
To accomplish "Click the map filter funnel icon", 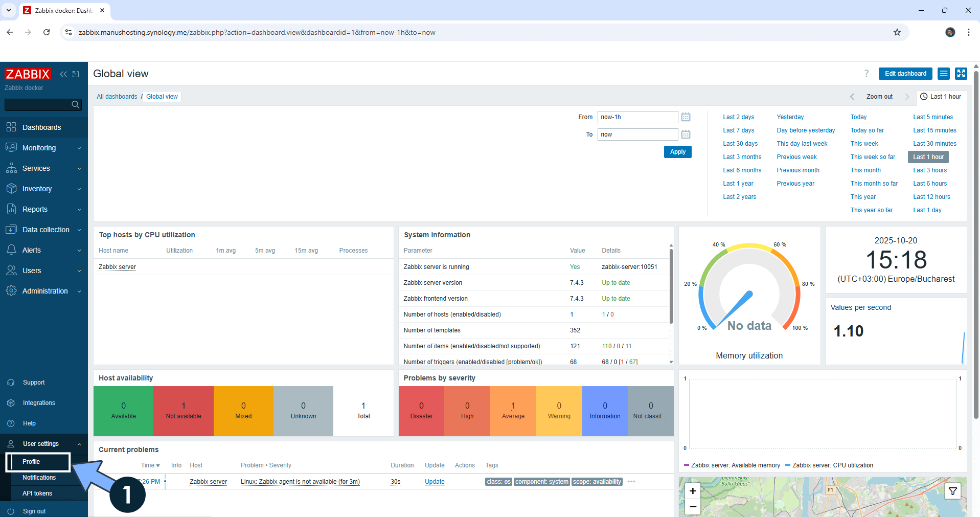I will [x=953, y=491].
